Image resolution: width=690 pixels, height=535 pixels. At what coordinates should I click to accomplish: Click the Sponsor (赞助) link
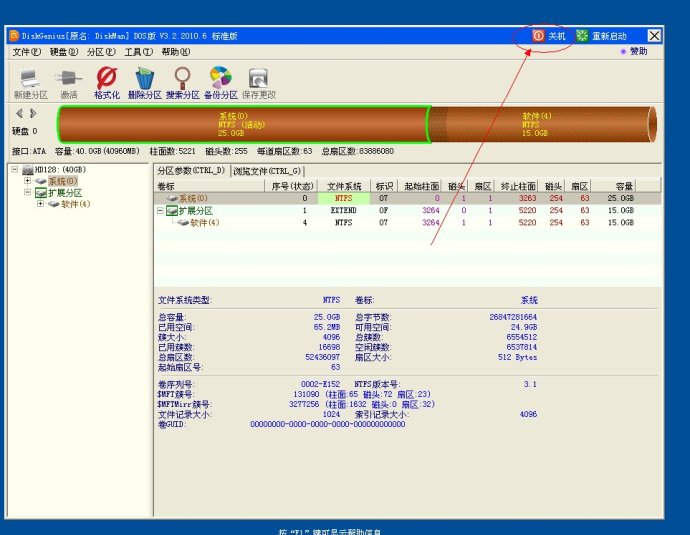coord(634,51)
